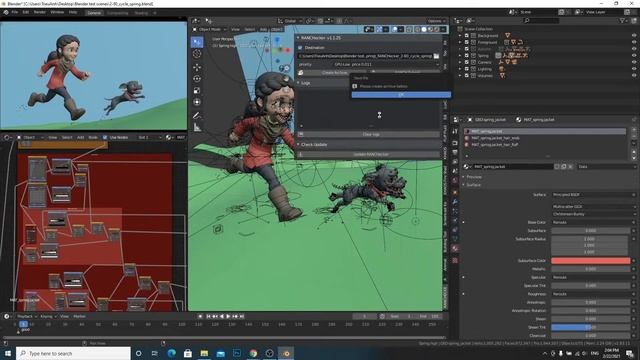This screenshot has width=640, height=360.
Task: Click the Windows search box in taskbar
Action: 73,353
